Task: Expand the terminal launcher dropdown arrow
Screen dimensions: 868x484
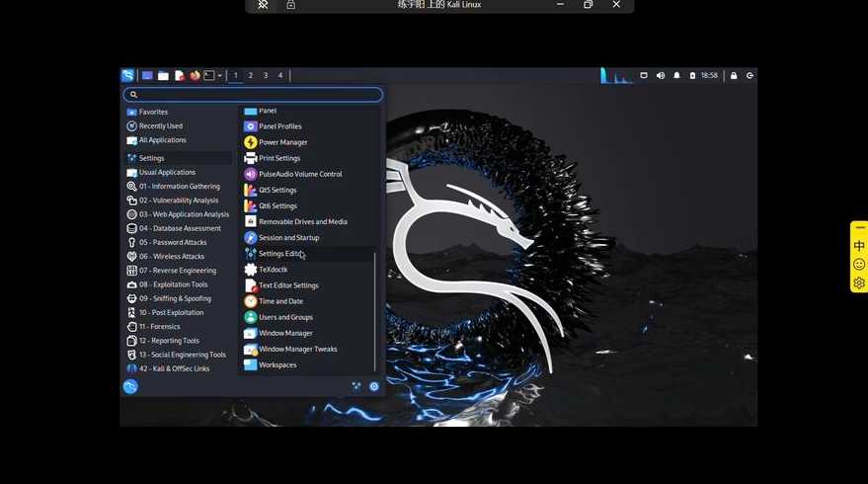Action: click(220, 76)
